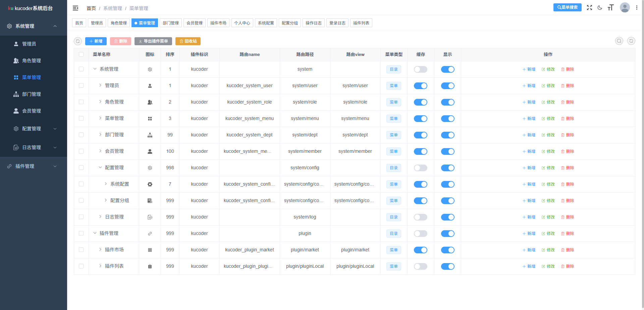Collapse the 配置管理 tree row in the table
Image resolution: width=644 pixels, height=310 pixels.
pos(100,168)
